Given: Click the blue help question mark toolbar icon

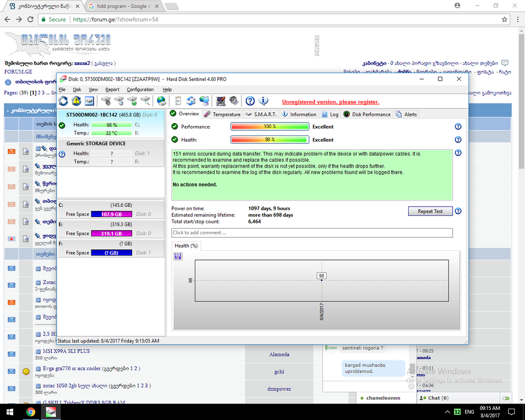Looking at the screenshot, I should pos(250,101).
